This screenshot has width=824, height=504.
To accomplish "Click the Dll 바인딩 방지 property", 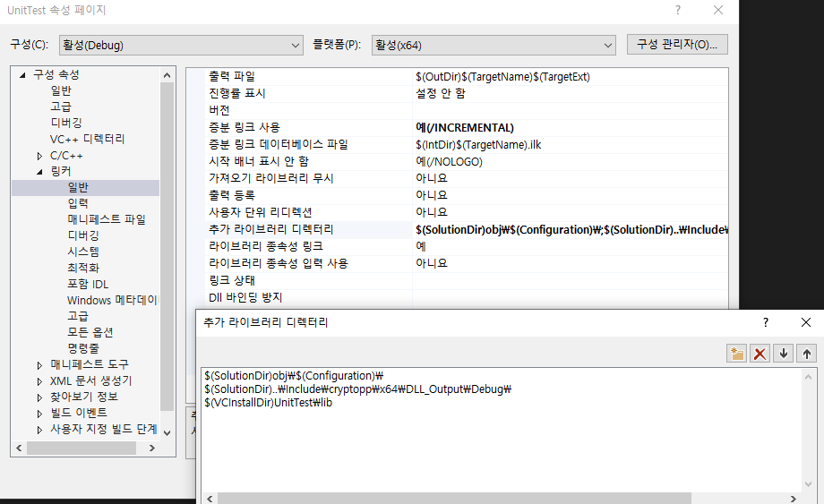I will pos(245,298).
